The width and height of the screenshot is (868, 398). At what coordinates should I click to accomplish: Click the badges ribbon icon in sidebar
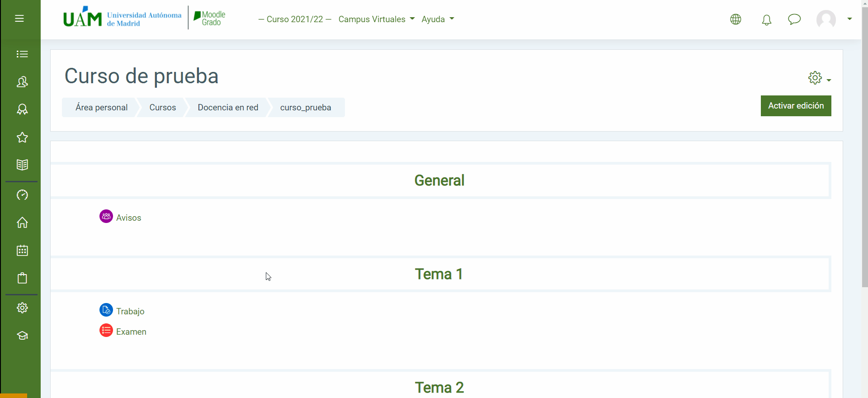point(22,109)
